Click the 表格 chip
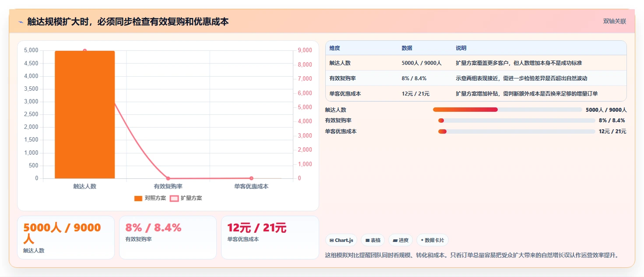644x277 pixels. 373,240
